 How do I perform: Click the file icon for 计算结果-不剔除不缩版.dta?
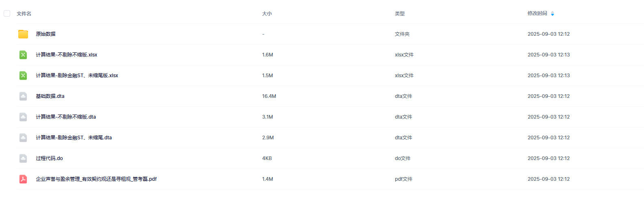pos(23,117)
